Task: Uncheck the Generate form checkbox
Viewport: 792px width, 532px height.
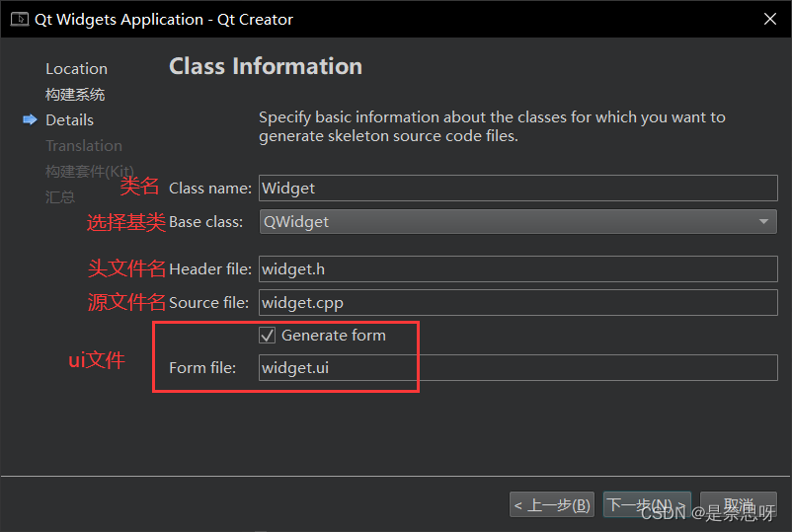Action: (x=268, y=336)
